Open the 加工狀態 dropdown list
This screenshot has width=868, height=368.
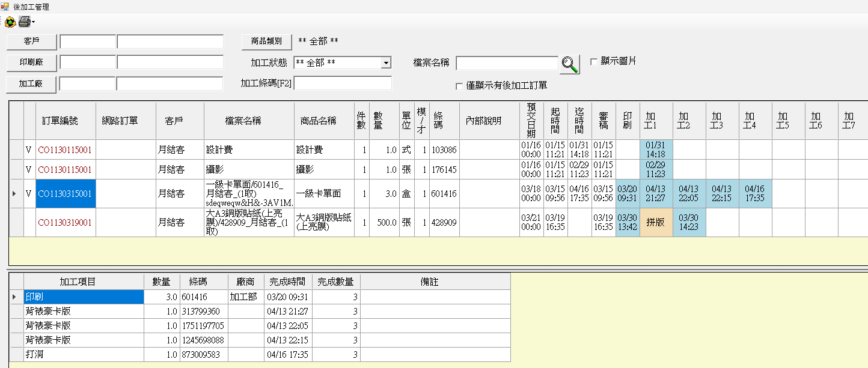(x=387, y=63)
